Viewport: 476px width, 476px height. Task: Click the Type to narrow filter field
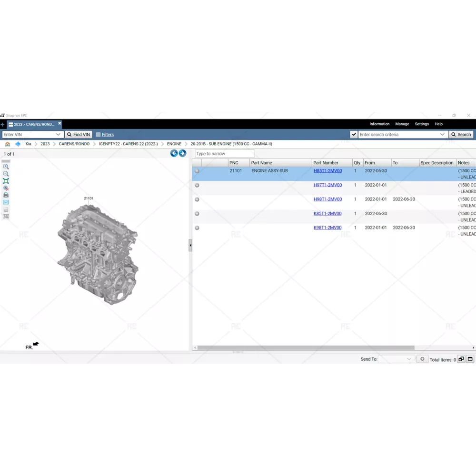pyautogui.click(x=225, y=154)
